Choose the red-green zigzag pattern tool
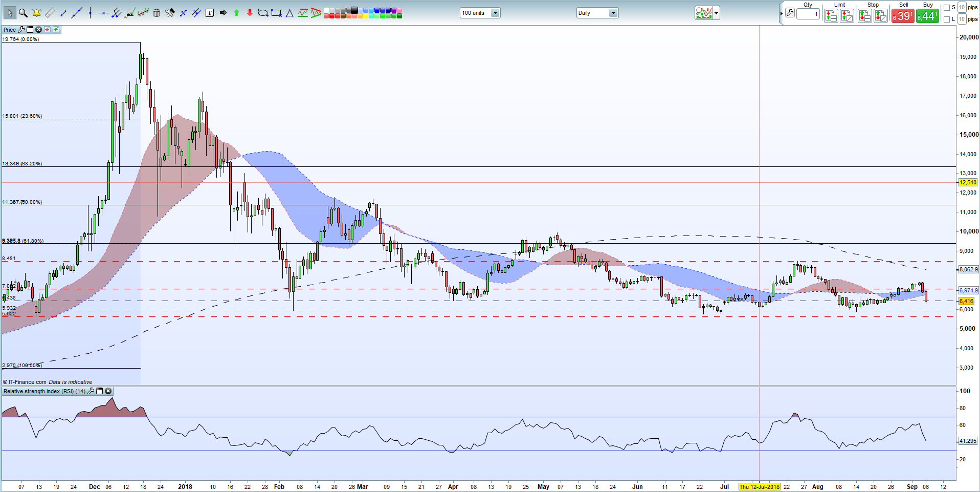The image size is (980, 492). point(303,13)
